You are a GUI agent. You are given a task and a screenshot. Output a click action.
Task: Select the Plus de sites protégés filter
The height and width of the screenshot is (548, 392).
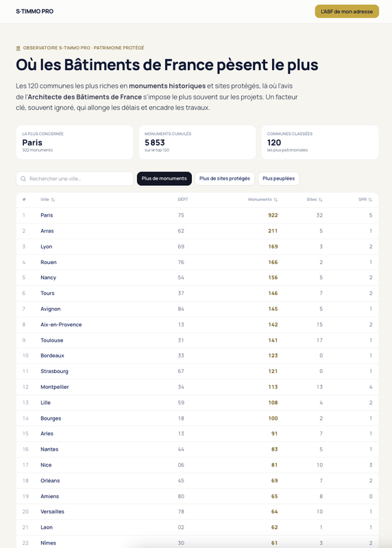point(225,178)
